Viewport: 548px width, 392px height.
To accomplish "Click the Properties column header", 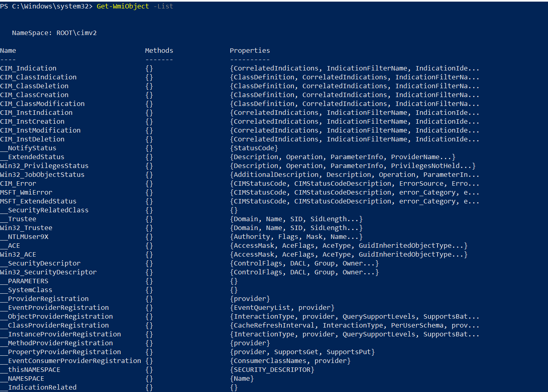I will [249, 50].
